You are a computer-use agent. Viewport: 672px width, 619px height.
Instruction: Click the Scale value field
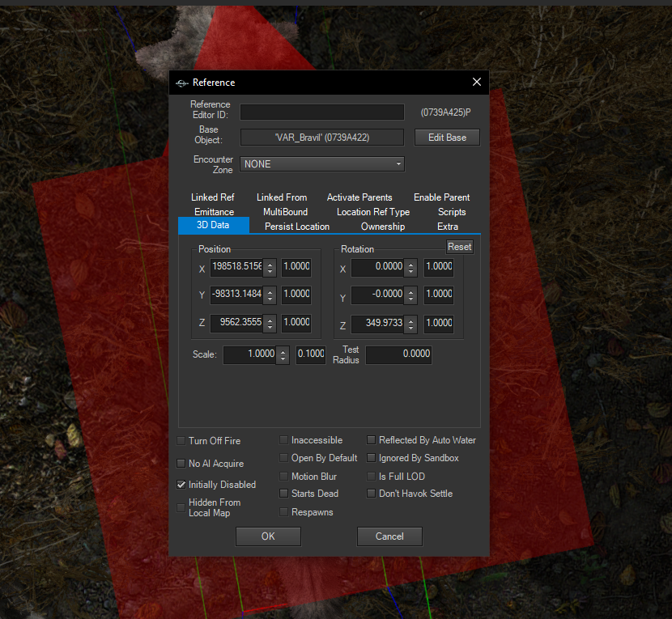(x=249, y=354)
